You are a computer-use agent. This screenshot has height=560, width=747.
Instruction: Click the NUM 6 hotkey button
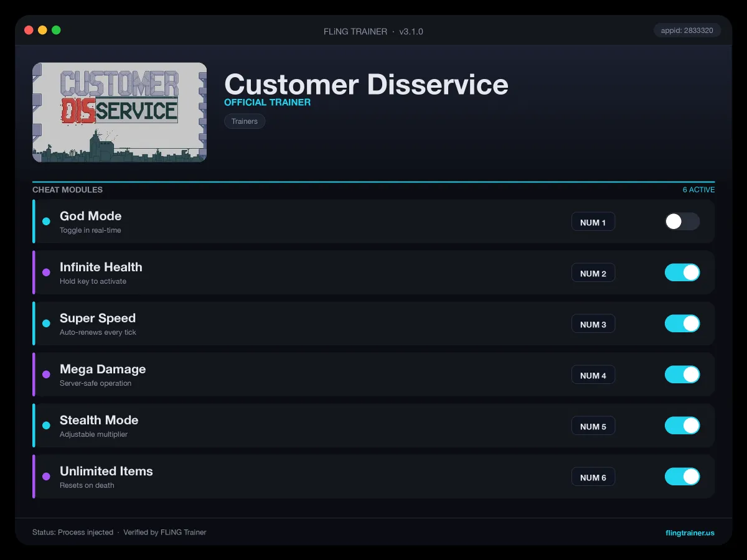pyautogui.click(x=593, y=477)
